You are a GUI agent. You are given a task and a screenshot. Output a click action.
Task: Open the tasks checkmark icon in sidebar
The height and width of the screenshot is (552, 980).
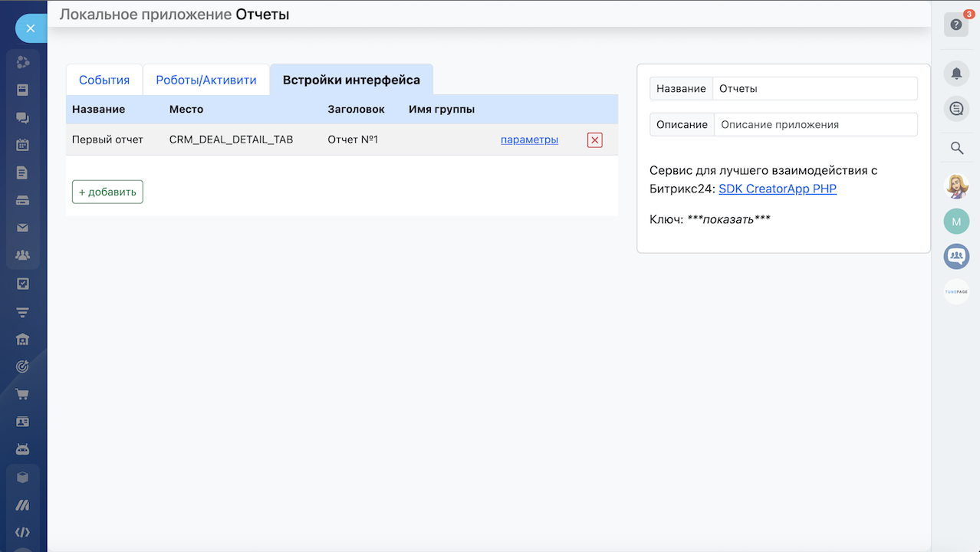pyautogui.click(x=23, y=284)
